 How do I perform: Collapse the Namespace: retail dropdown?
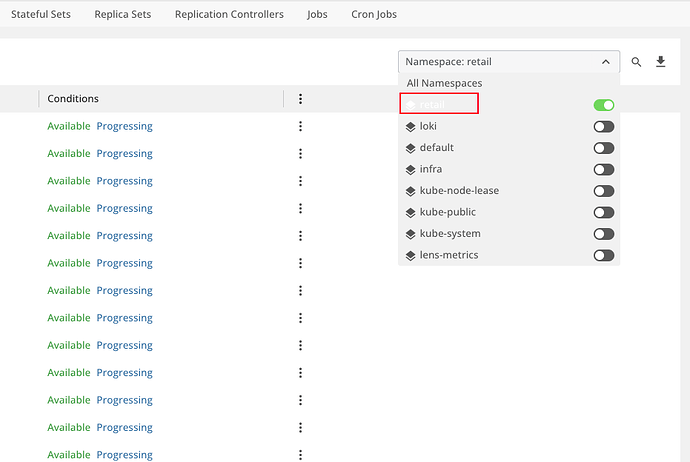pyautogui.click(x=606, y=62)
